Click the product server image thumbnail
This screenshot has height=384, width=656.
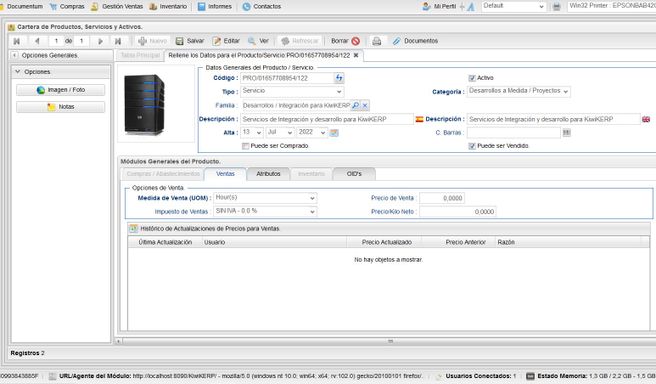pos(145,105)
